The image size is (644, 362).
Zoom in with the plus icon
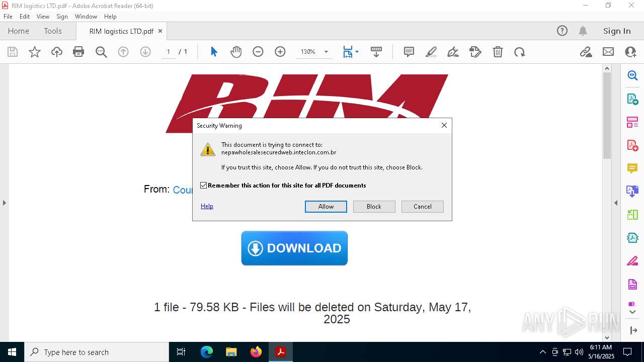(x=280, y=52)
